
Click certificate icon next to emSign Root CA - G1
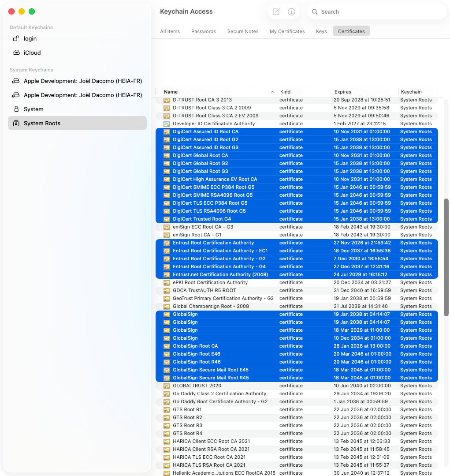pos(167,235)
